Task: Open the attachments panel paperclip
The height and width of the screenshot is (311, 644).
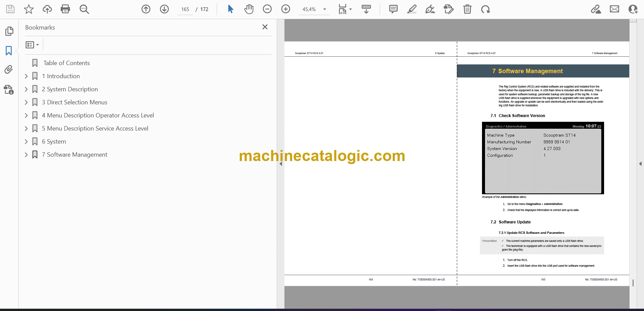Action: [x=9, y=70]
